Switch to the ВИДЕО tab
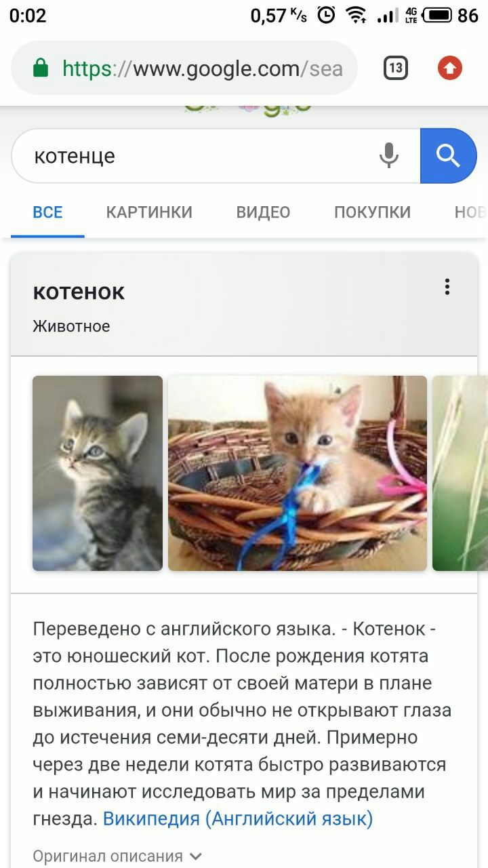This screenshot has width=488, height=868. point(263,212)
